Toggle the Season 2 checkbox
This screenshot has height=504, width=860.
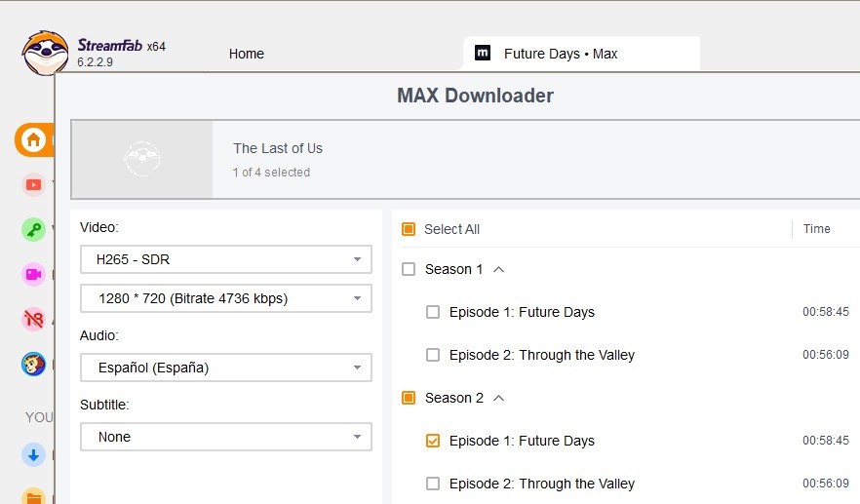point(409,398)
